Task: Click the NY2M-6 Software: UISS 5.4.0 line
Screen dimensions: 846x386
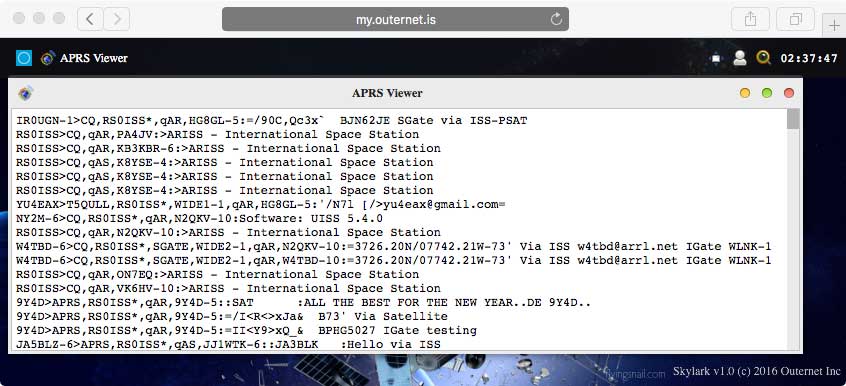Action: coord(199,219)
